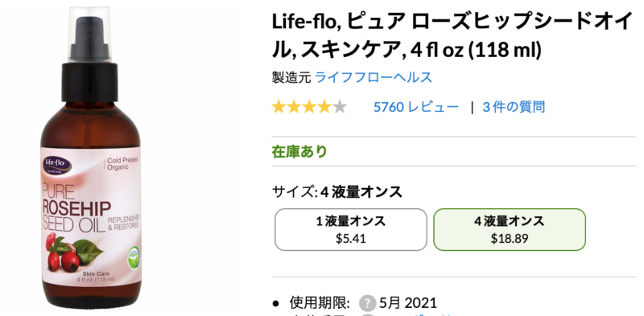Click the 製造元 label text
This screenshot has width=644, height=316.
pyautogui.click(x=291, y=77)
